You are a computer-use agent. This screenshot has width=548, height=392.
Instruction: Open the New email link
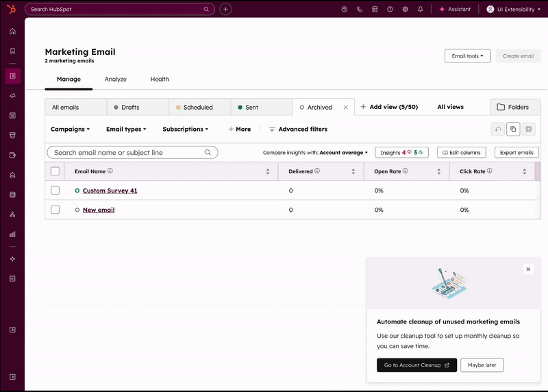click(99, 210)
